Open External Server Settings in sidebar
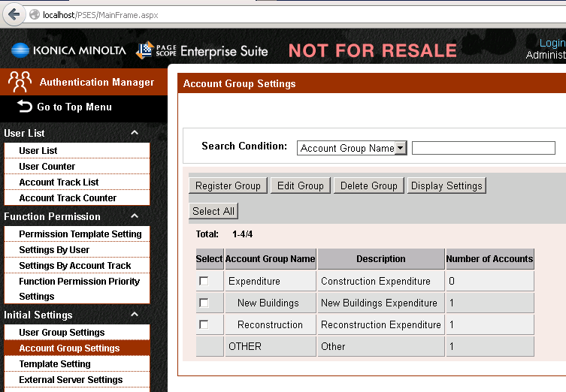Viewport: 566px width, 392px height. pyautogui.click(x=71, y=380)
